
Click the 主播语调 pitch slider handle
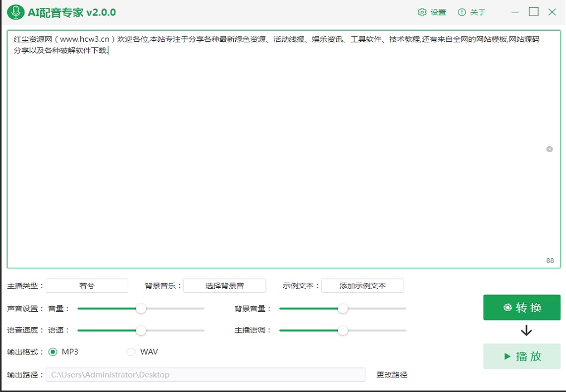(x=342, y=331)
